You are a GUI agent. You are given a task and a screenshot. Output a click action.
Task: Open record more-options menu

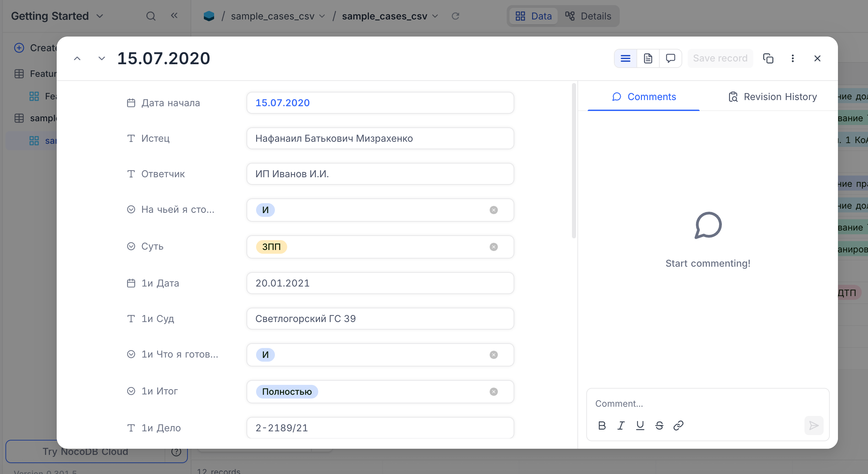793,58
